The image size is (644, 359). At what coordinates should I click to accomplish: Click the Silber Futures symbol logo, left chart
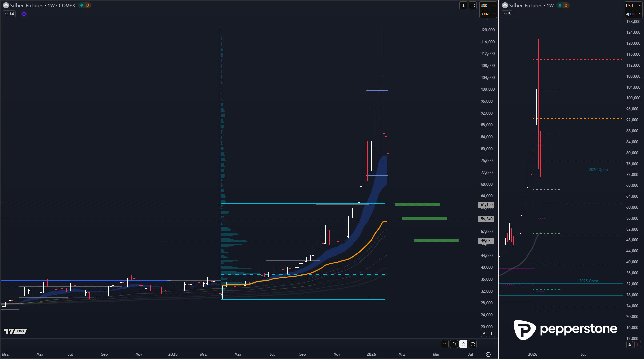point(6,6)
